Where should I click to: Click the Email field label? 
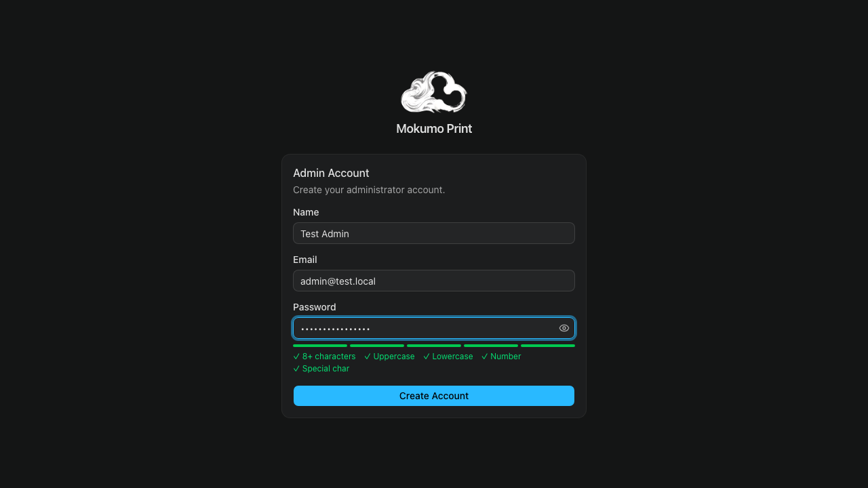tap(305, 260)
